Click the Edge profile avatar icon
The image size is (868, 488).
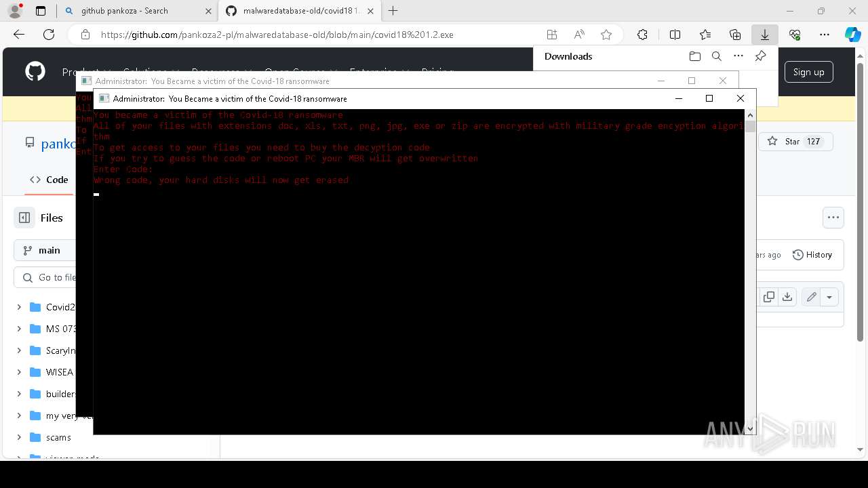tap(15, 11)
